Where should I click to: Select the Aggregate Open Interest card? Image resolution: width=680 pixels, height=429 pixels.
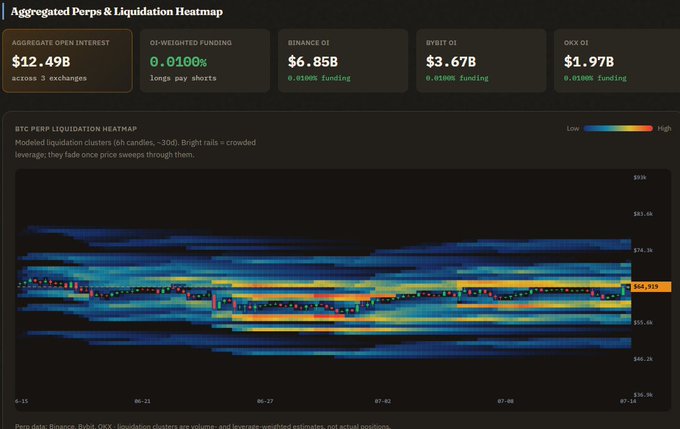click(67, 61)
